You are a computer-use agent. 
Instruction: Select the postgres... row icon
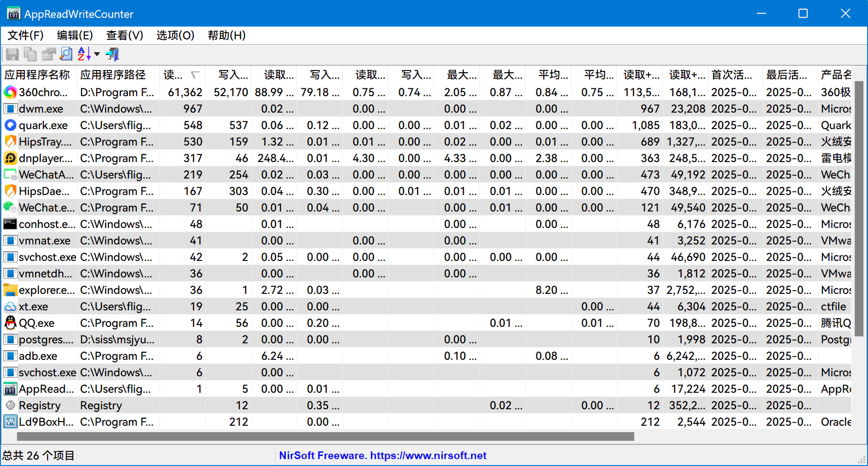point(10,340)
